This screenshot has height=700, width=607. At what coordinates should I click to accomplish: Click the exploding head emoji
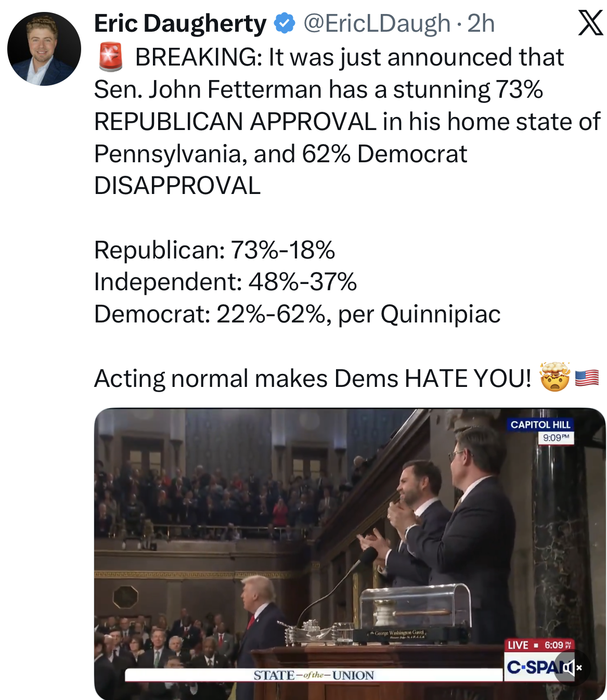(555, 377)
